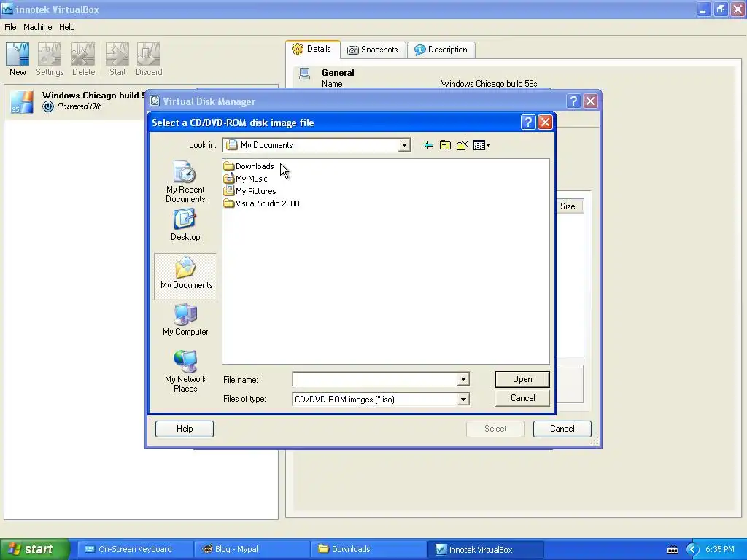Select the Downloads folder in file list
The width and height of the screenshot is (747, 560).
(x=249, y=166)
